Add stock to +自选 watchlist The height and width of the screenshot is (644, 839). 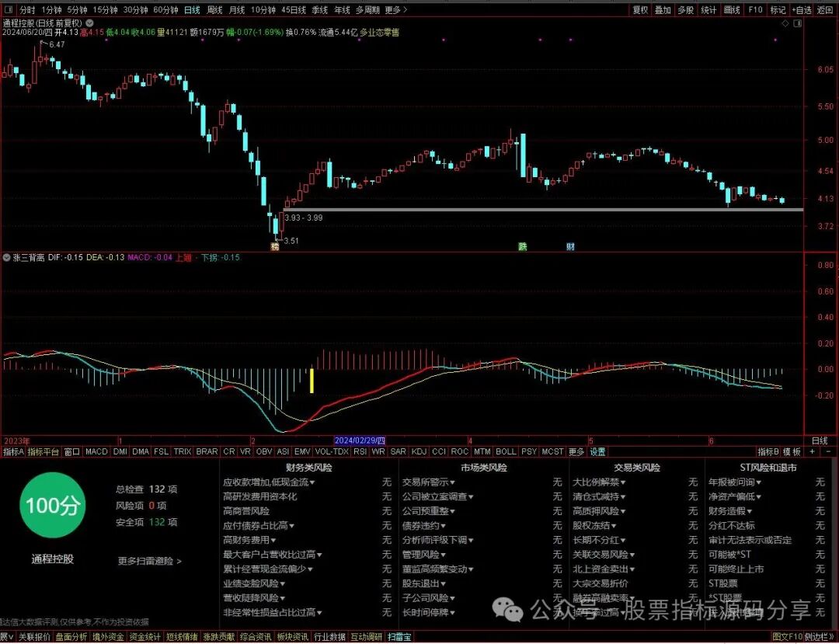[802, 9]
